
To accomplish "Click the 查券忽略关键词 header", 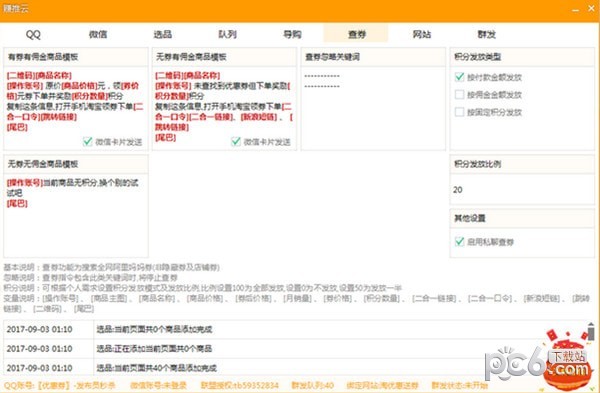I will tap(373, 57).
